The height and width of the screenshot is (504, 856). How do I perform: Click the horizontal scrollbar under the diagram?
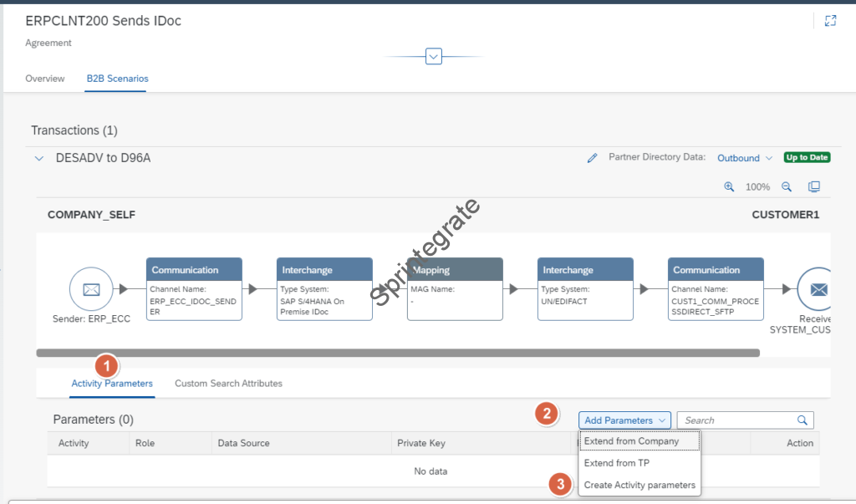398,353
